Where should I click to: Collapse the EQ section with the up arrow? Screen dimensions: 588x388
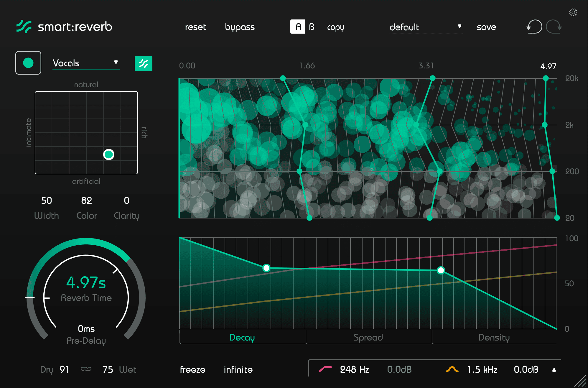(554, 370)
